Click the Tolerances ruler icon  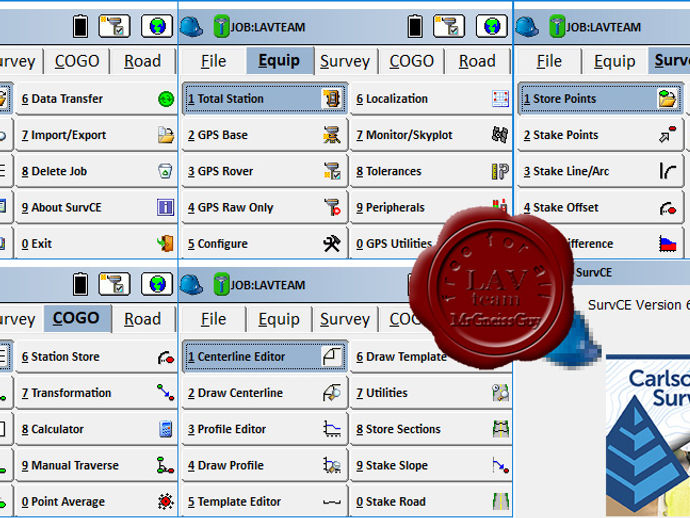pyautogui.click(x=500, y=171)
